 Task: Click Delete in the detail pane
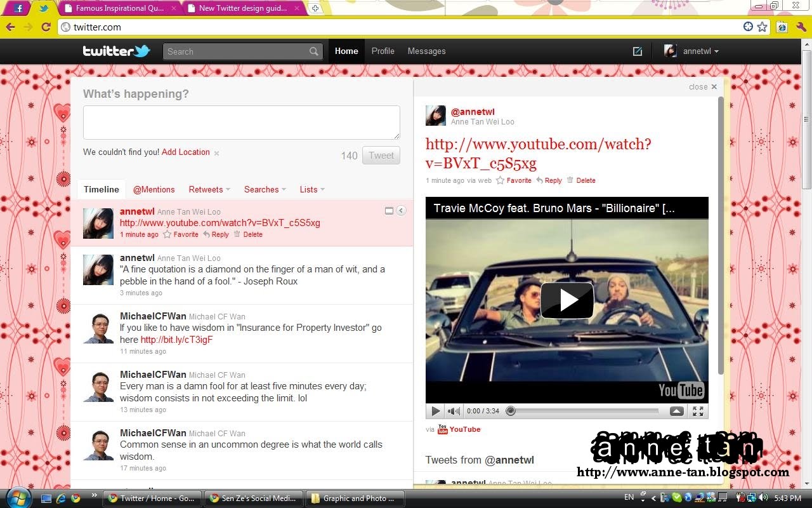coord(581,180)
